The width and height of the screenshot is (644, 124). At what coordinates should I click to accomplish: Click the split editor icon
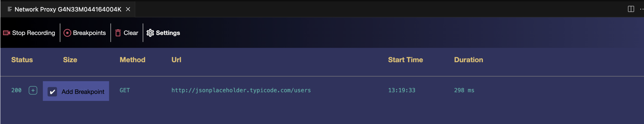pos(631,9)
